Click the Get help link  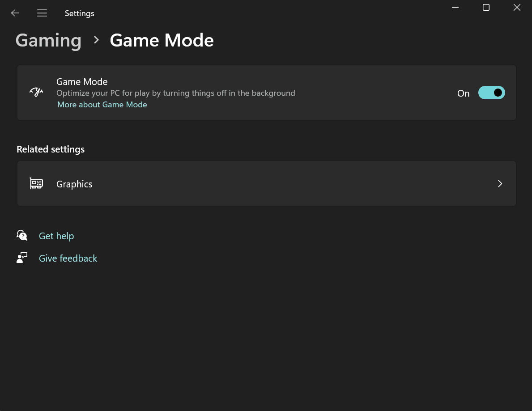tap(56, 236)
